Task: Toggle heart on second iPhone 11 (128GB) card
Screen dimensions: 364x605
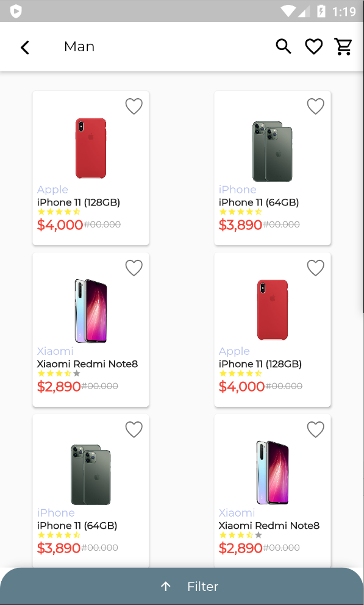Action: 315,268
